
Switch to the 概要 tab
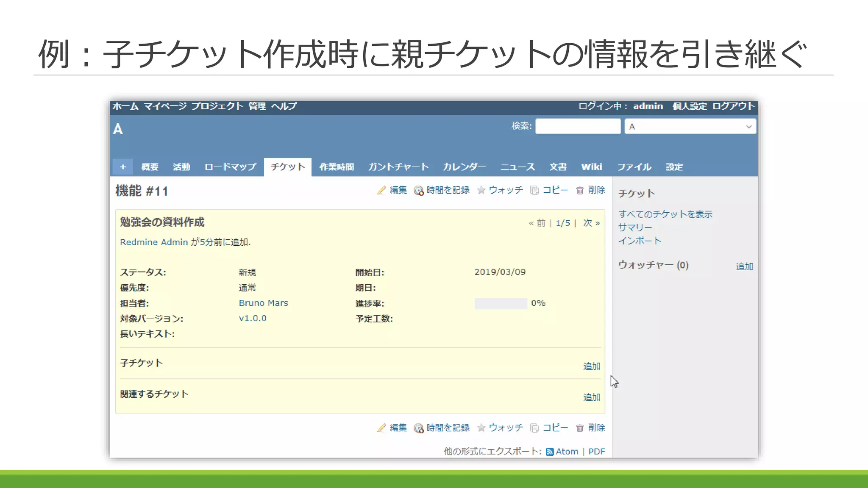150,167
